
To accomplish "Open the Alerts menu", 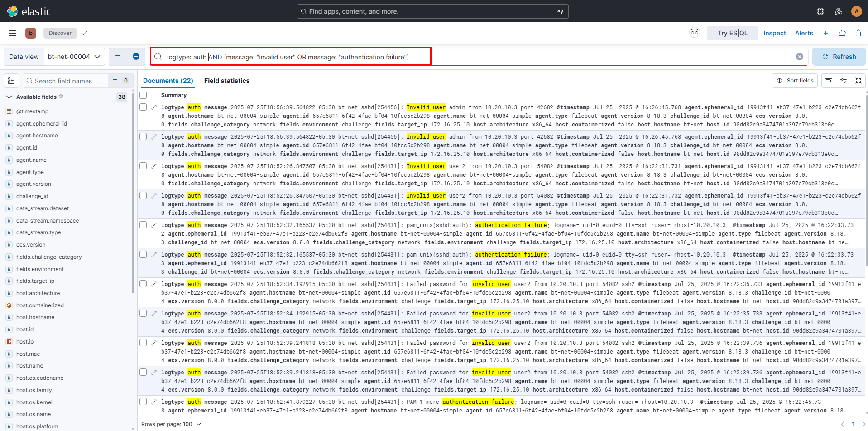I will (x=804, y=33).
